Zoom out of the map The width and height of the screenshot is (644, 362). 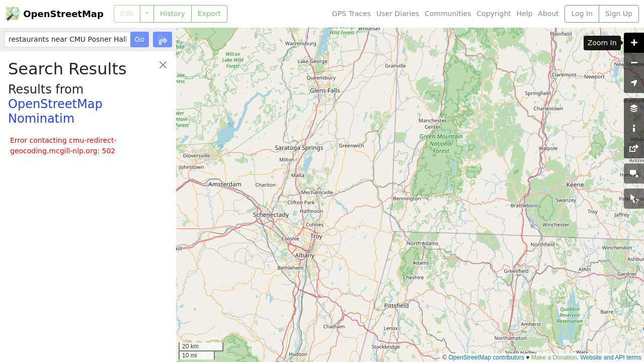(x=634, y=63)
